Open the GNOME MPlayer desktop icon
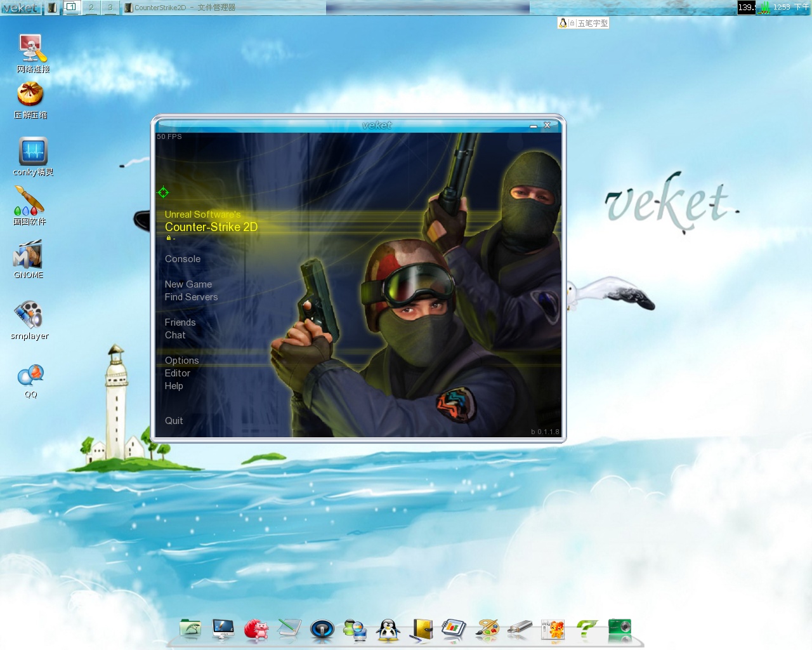Image resolution: width=812 pixels, height=650 pixels. click(x=28, y=254)
